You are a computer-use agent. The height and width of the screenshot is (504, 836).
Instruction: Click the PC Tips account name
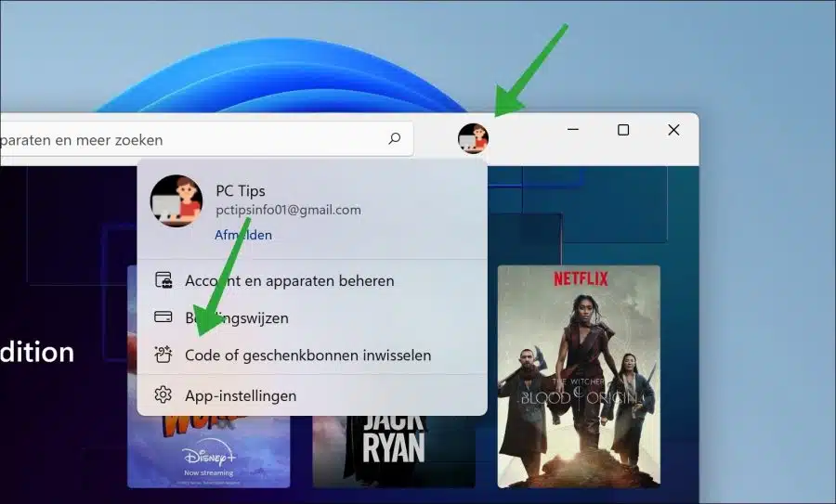(241, 190)
